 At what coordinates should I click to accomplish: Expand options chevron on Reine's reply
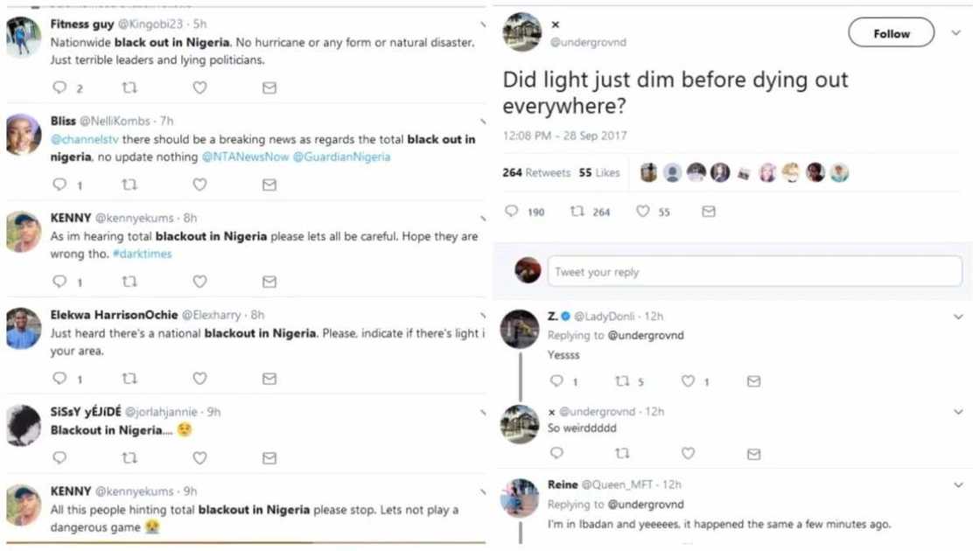(x=958, y=485)
